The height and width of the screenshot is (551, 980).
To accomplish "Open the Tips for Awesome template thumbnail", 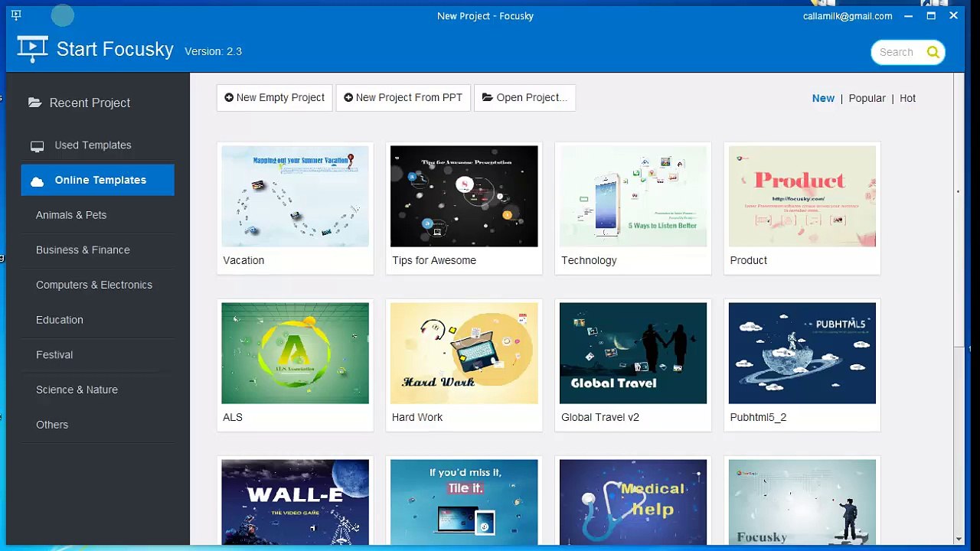I will click(464, 196).
